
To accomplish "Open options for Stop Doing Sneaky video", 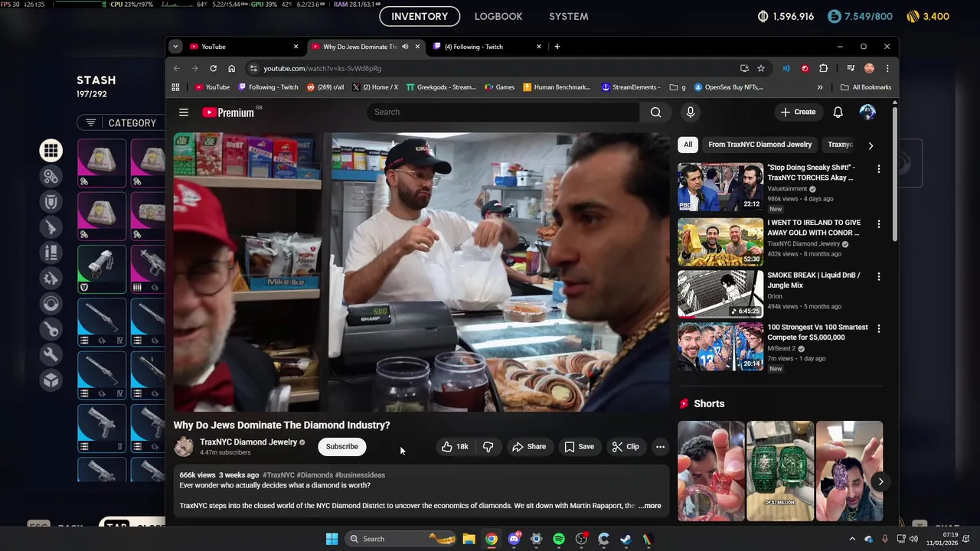I will click(x=878, y=168).
